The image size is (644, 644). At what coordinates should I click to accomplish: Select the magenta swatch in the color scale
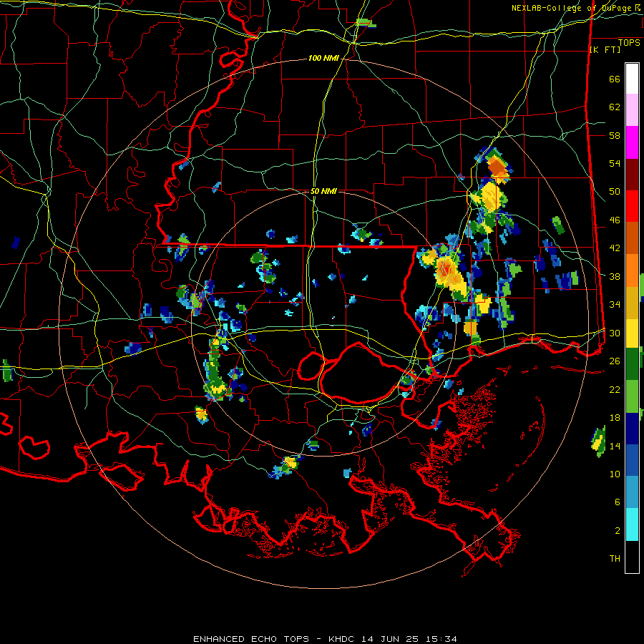[x=632, y=142]
